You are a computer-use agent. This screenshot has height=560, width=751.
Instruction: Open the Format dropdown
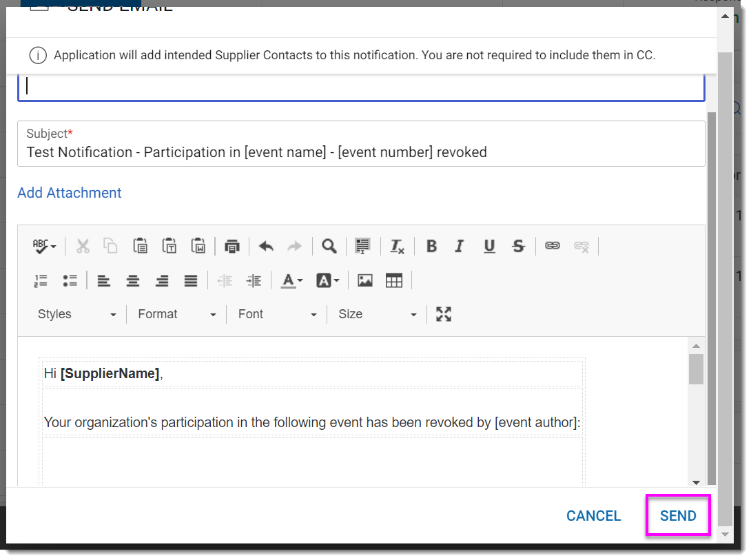coord(176,314)
